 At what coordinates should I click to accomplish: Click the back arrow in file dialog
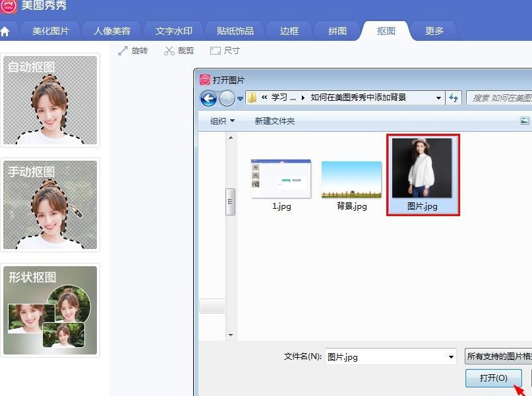(x=208, y=98)
